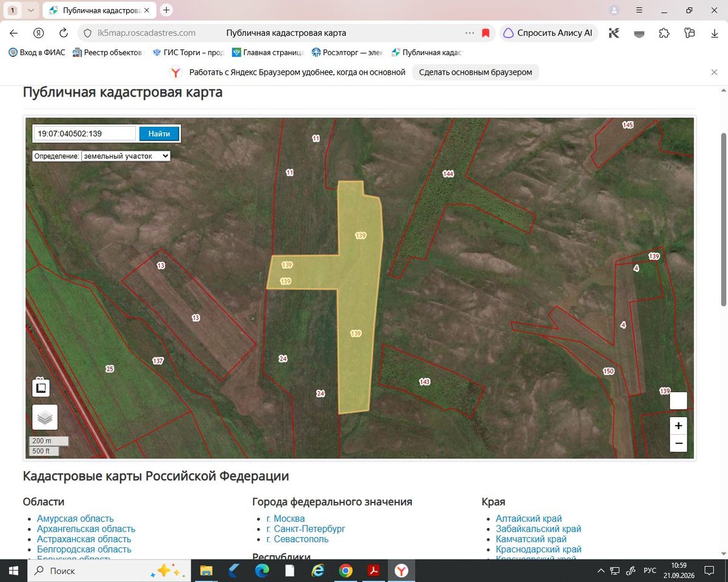Expand the tab list dropdown arrow

click(32, 10)
